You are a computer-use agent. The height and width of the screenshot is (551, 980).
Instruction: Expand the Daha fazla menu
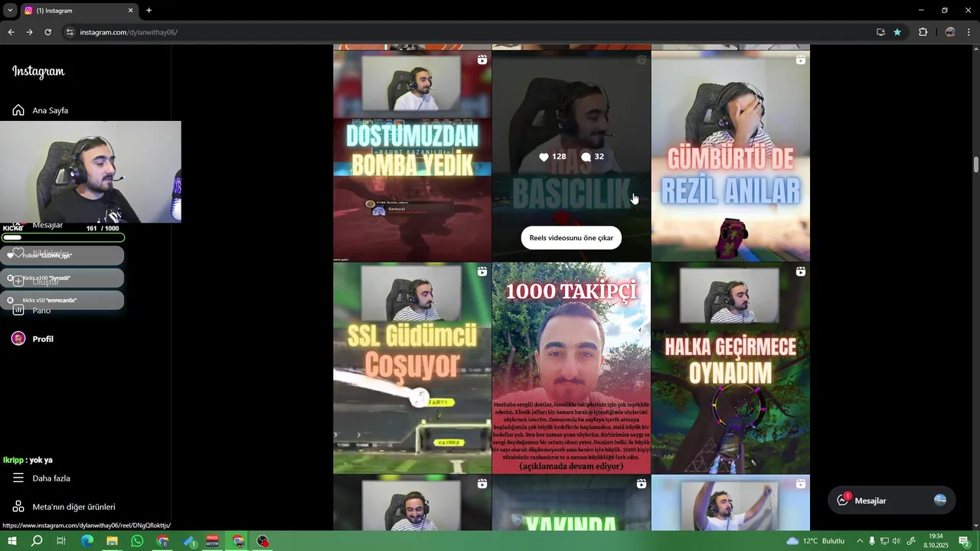pos(42,478)
